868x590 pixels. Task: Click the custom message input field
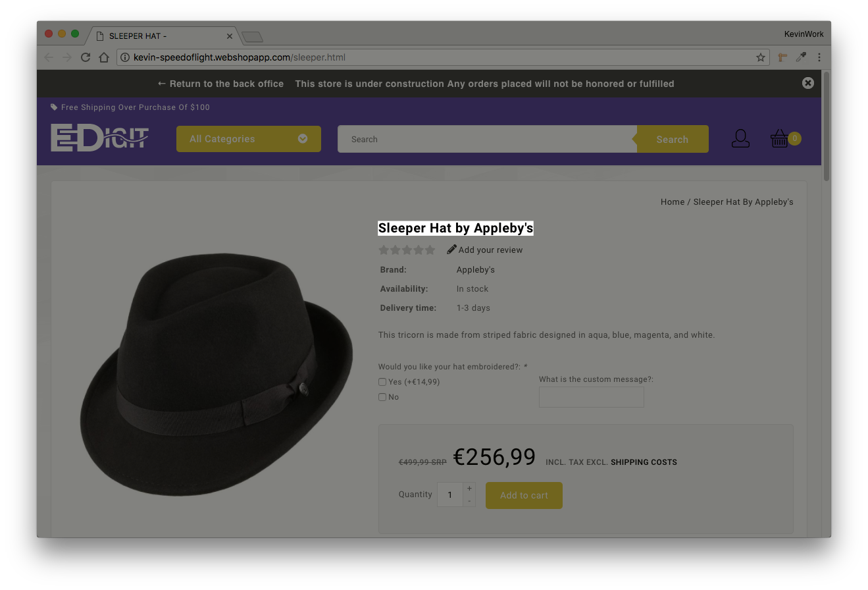point(592,397)
